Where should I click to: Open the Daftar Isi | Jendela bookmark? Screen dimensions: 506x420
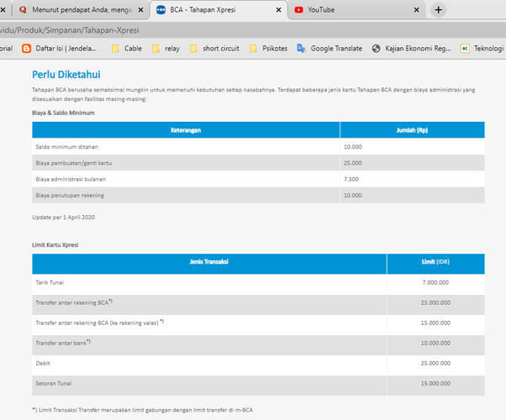[x=59, y=49]
